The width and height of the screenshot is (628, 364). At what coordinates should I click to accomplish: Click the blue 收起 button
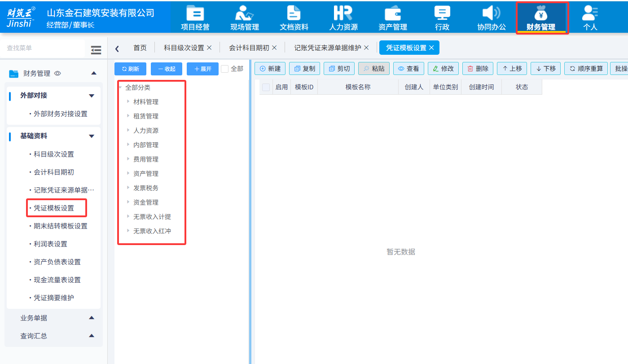click(x=167, y=69)
